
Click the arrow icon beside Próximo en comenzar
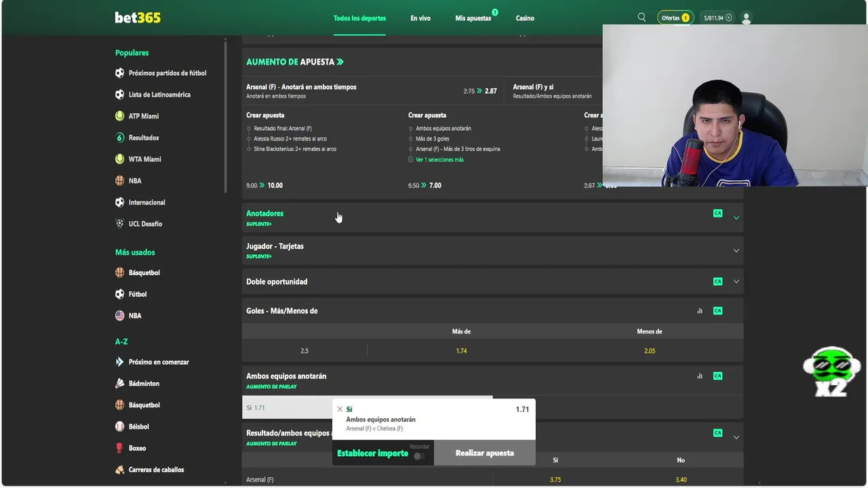click(120, 362)
